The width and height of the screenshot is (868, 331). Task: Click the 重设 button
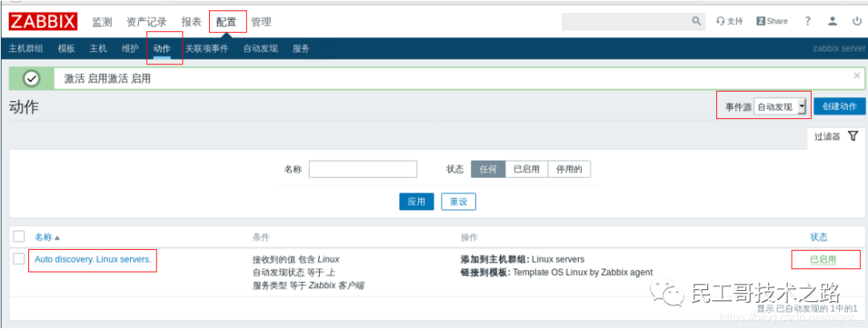(x=458, y=202)
